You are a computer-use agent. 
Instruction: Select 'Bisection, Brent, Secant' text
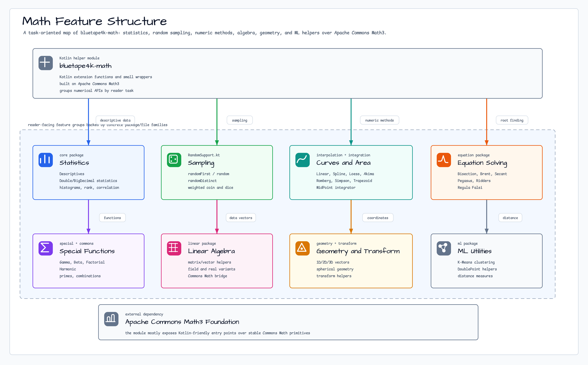(482, 174)
